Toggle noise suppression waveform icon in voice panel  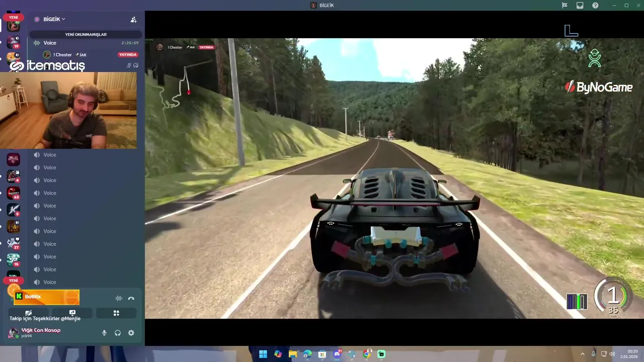[x=119, y=298]
